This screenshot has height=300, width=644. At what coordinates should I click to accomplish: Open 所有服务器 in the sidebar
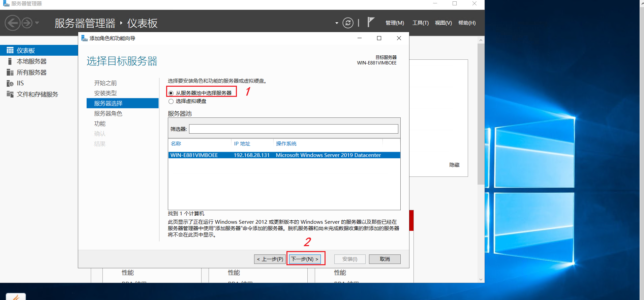coord(32,73)
